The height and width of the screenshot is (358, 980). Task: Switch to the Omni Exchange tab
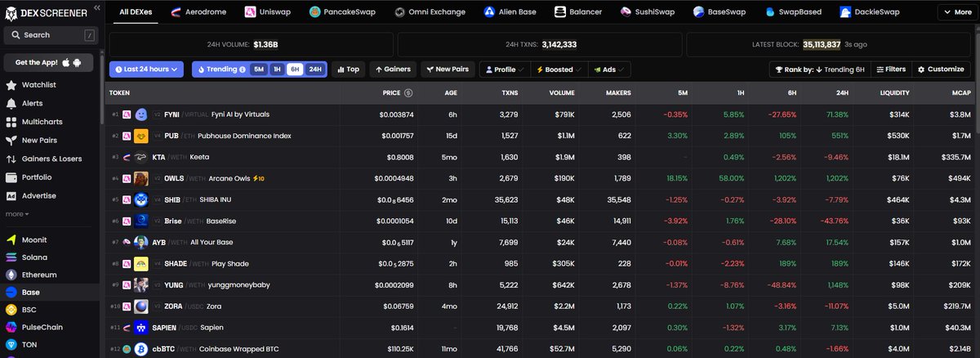430,12
